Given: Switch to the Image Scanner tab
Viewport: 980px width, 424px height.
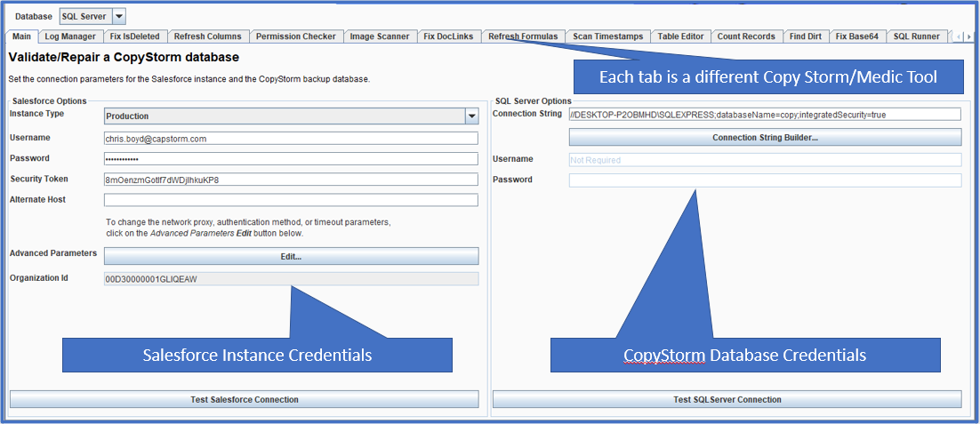Looking at the screenshot, I should coord(380,36).
